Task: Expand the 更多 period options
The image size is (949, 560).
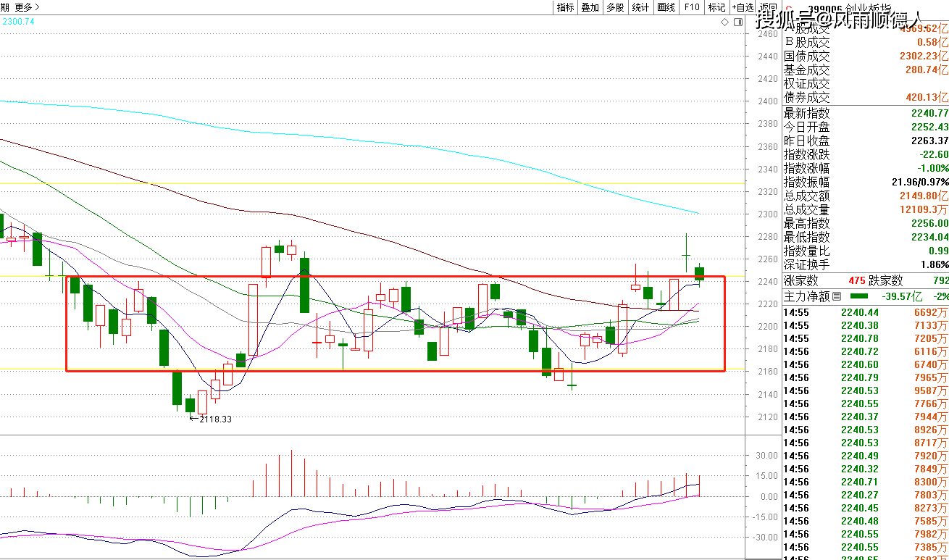Action: point(28,7)
